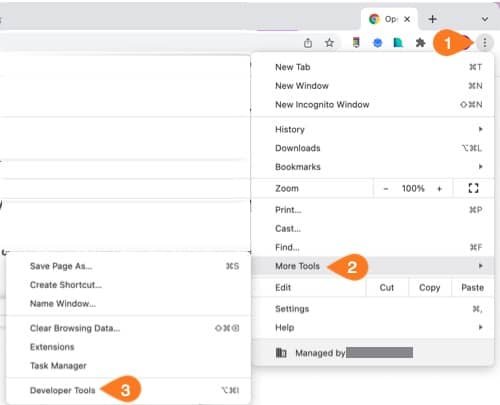Open Downloads from the menu
This screenshot has height=405, width=500.
[373, 148]
